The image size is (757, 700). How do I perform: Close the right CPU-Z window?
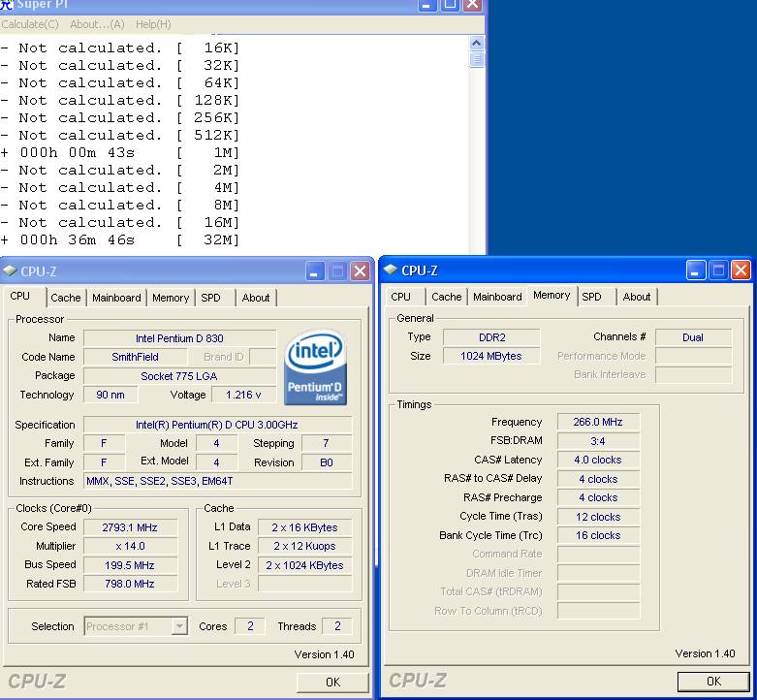pyautogui.click(x=741, y=270)
